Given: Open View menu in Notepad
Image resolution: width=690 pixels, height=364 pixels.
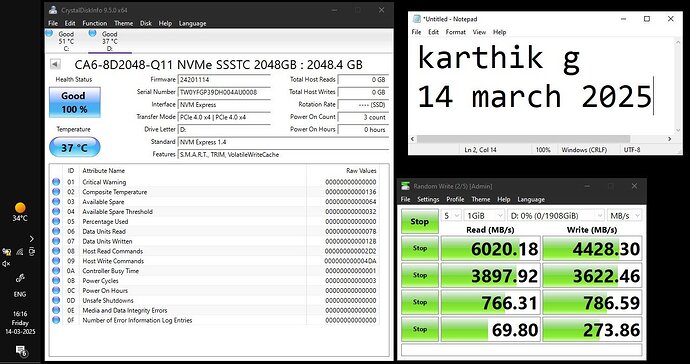Looking at the screenshot, I should (x=479, y=32).
